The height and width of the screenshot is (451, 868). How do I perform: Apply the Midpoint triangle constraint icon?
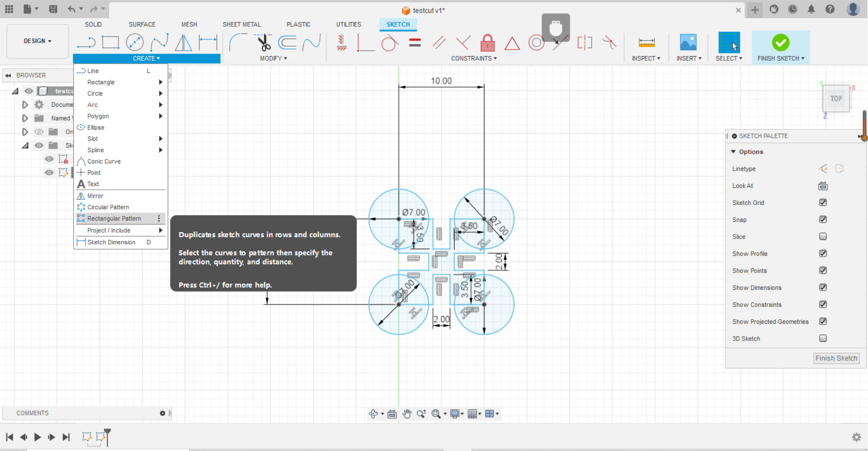pyautogui.click(x=512, y=43)
